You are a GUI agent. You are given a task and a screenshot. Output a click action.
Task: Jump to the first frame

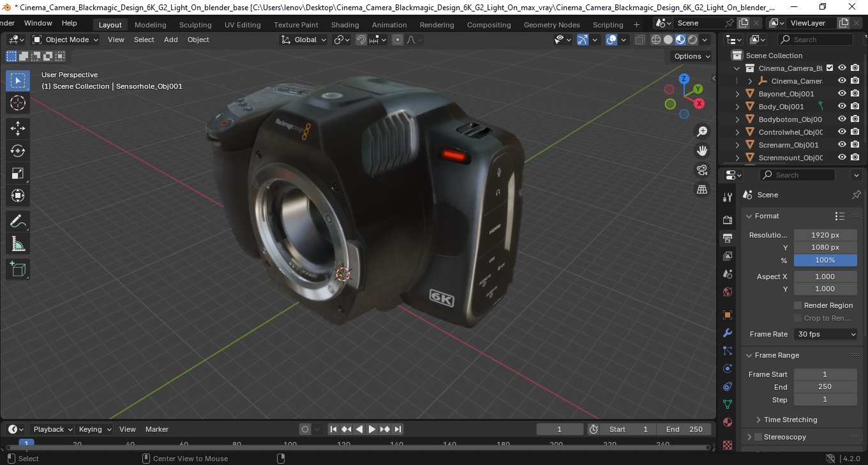pos(333,429)
